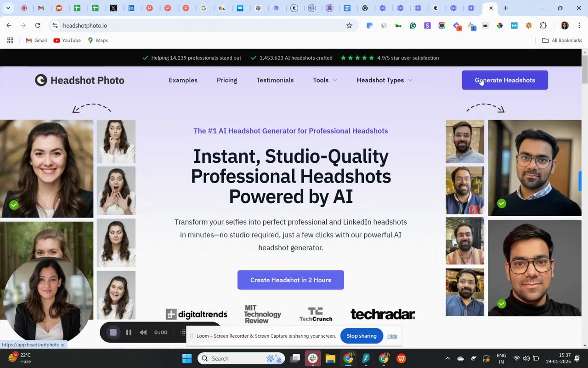This screenshot has height=368, width=588.
Task: Open the ENG IN language switcher
Action: tap(502, 358)
